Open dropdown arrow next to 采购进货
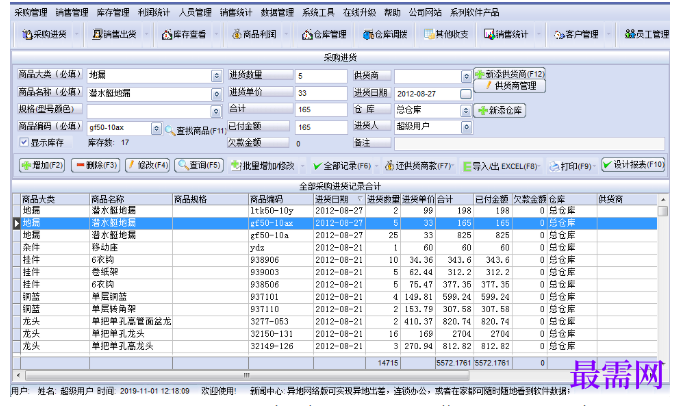Image resolution: width=682 pixels, height=406 pixels. tap(77, 34)
